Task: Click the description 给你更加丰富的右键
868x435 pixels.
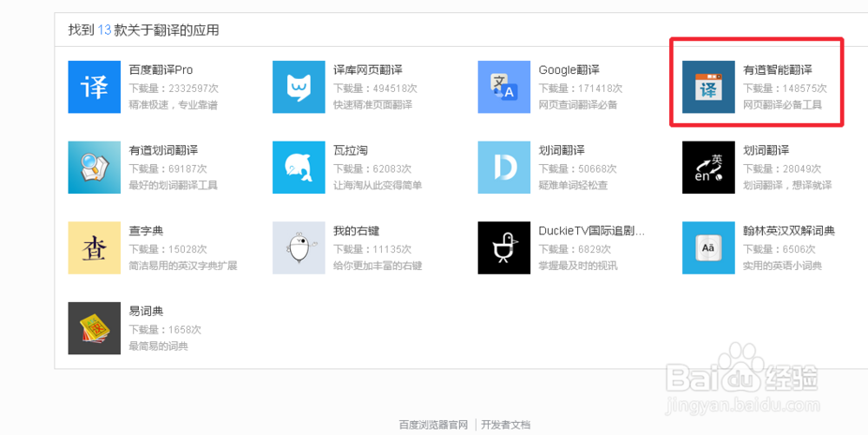Action: click(378, 266)
